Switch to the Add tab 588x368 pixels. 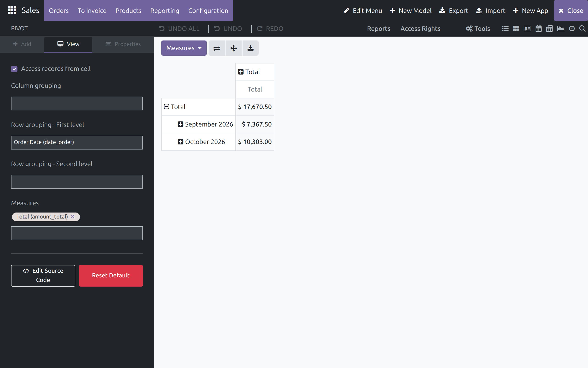click(22, 44)
